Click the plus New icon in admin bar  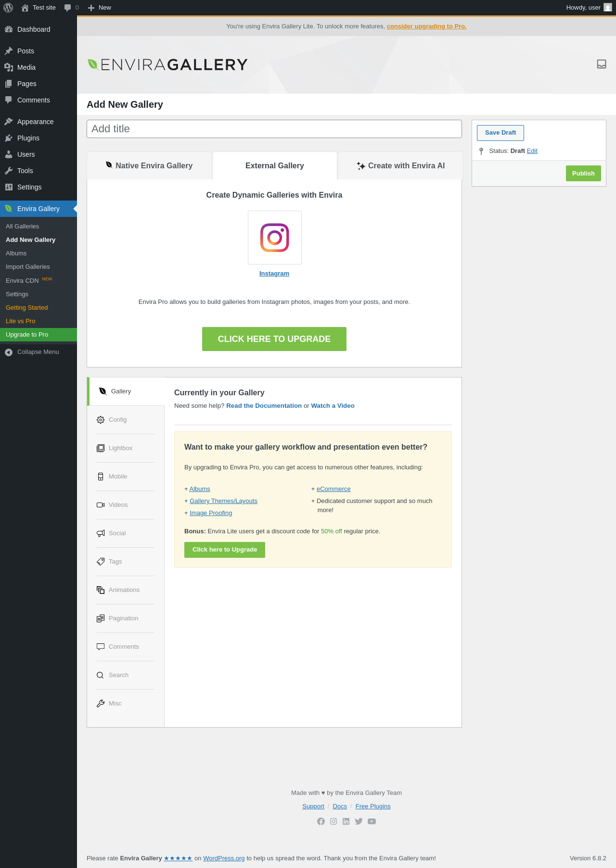91,8
